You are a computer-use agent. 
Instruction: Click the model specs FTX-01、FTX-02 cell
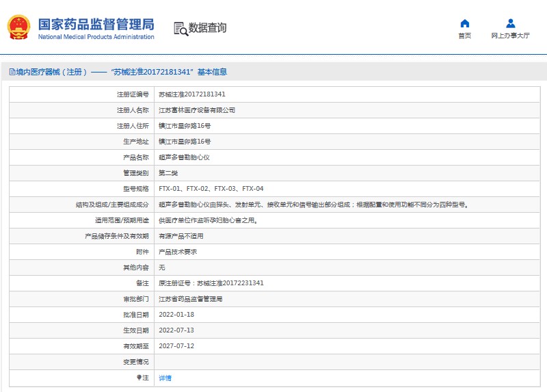click(211, 189)
